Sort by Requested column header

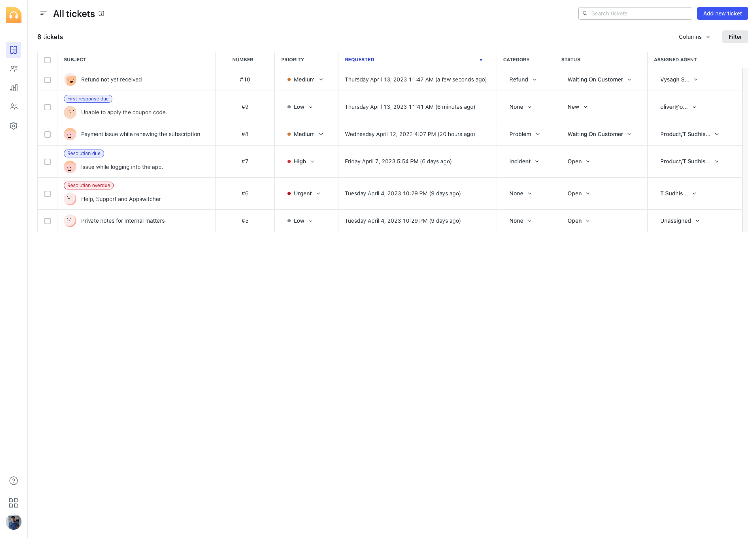point(359,60)
